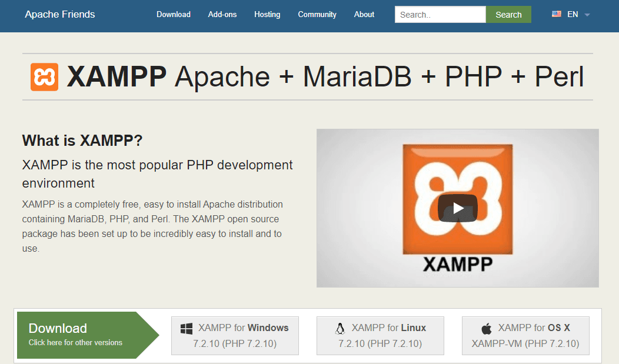
Task: Click the 'most popular PHP development environment' subheading
Action: click(x=157, y=174)
